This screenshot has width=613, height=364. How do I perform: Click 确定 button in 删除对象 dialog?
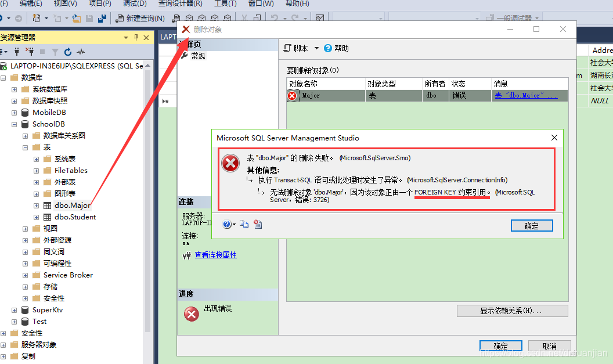click(501, 346)
